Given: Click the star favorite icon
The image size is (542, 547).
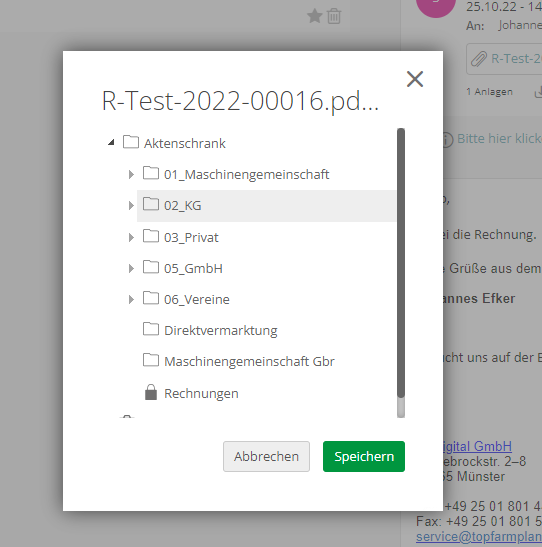Looking at the screenshot, I should coord(315,16).
